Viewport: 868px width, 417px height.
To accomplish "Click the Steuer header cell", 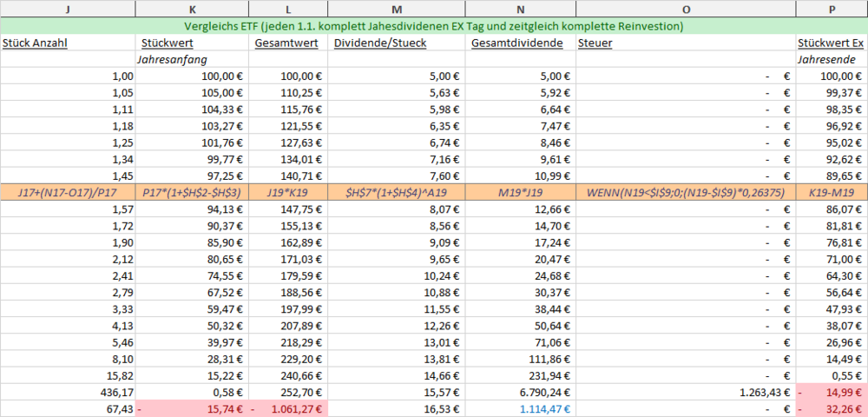I will 686,43.
